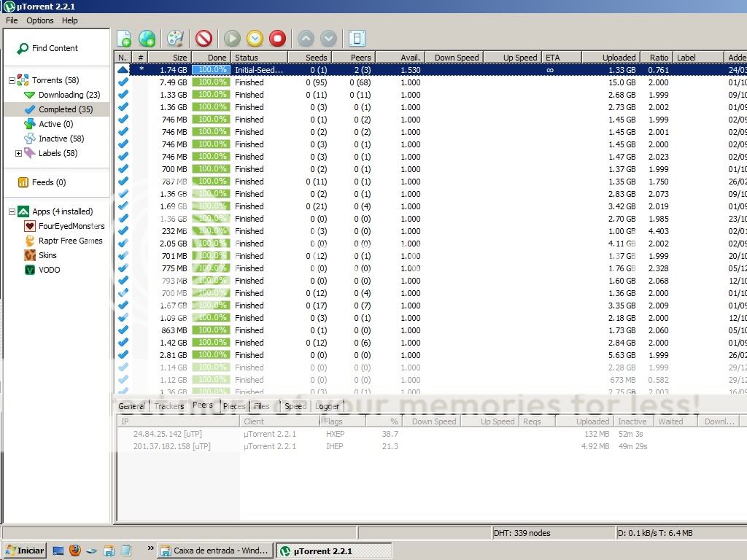Screen dimensions: 747x560
Task: Switch to the Peers tab
Action: coord(203,405)
